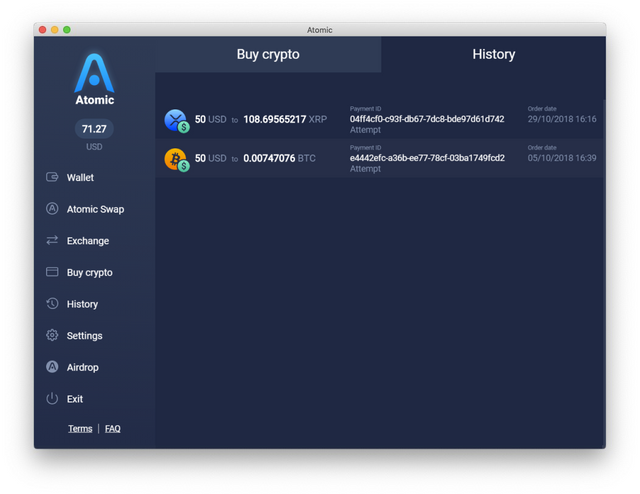Click payment ID 04ff4cf0-c93f-db67-7dc8-bde97d61d742
The height and width of the screenshot is (494, 640).
coord(427,119)
